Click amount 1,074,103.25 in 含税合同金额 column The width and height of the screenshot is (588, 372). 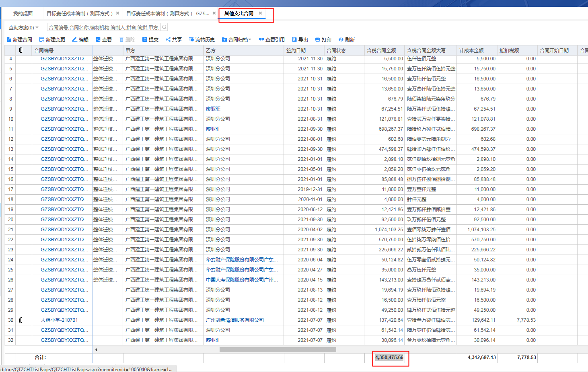389,230
